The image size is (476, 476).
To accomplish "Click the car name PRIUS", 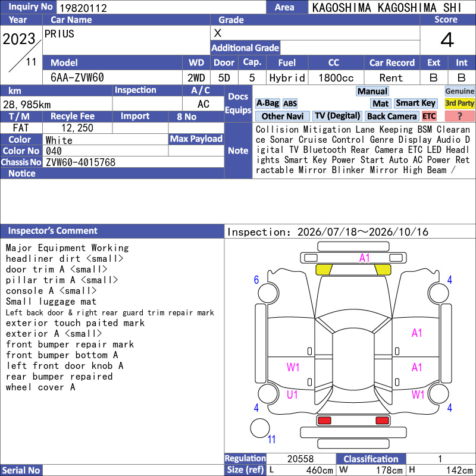I will tap(59, 34).
